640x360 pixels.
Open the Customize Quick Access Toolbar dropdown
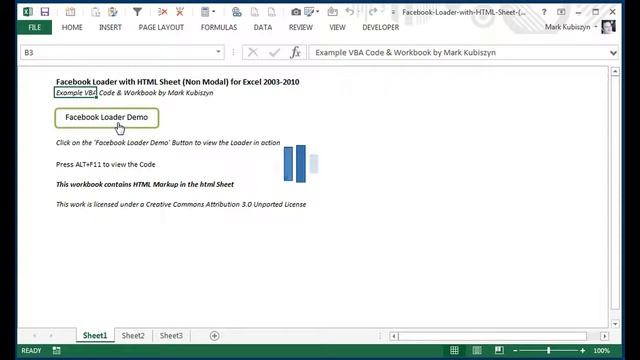(x=393, y=12)
